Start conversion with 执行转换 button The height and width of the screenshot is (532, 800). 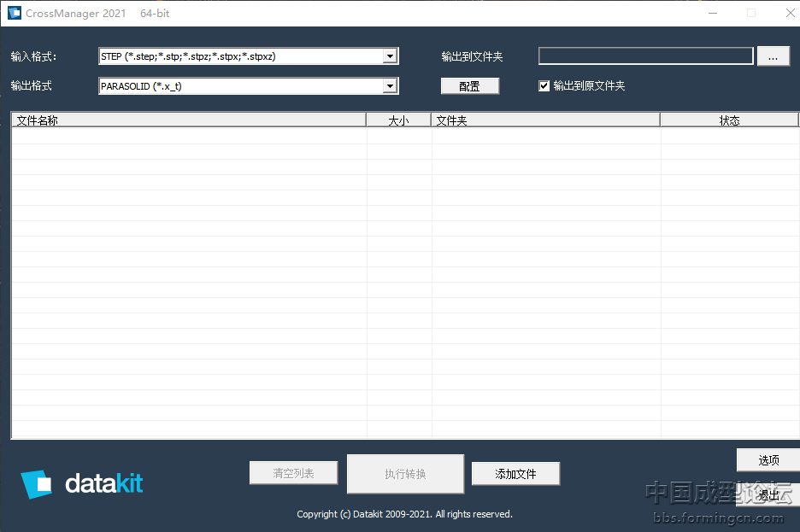coord(405,474)
